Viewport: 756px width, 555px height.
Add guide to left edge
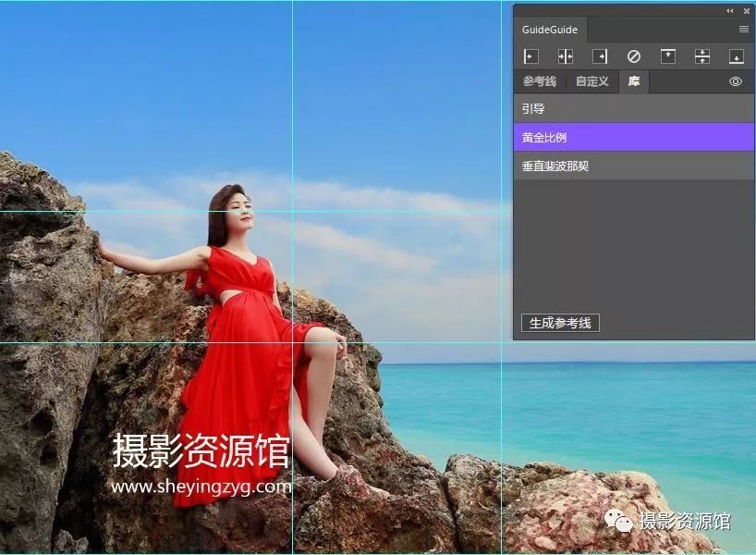[530, 56]
